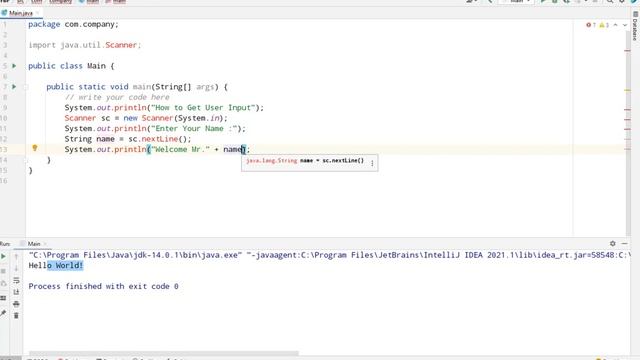Clear all console output with trash icon
Image resolution: width=640 pixels, height=360 pixels.
tap(16, 316)
